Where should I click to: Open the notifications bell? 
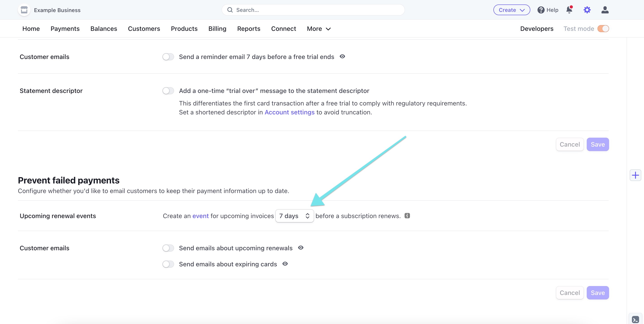569,10
